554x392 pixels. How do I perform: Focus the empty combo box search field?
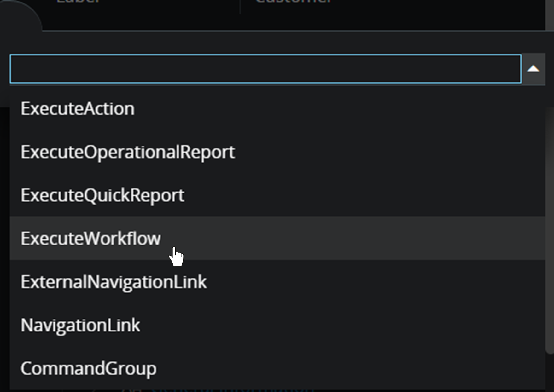tap(265, 69)
